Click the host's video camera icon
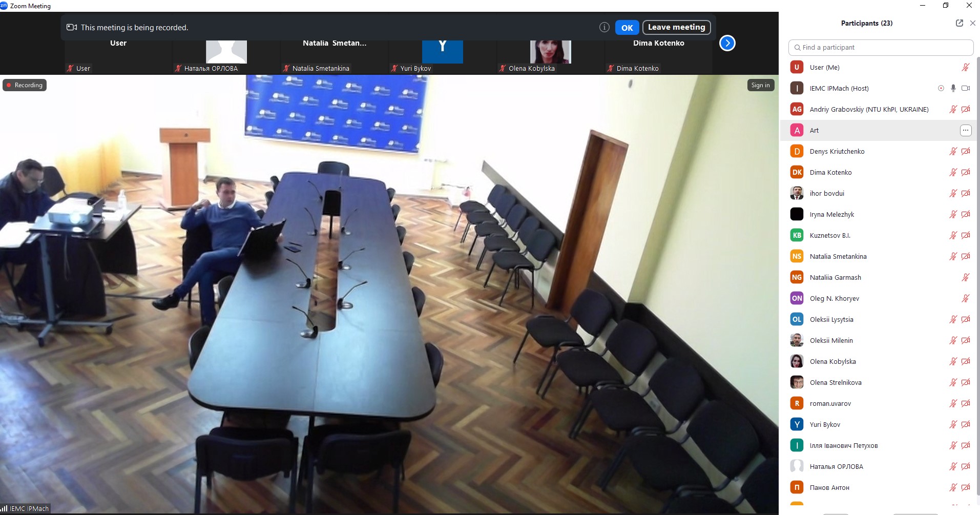 coord(966,88)
